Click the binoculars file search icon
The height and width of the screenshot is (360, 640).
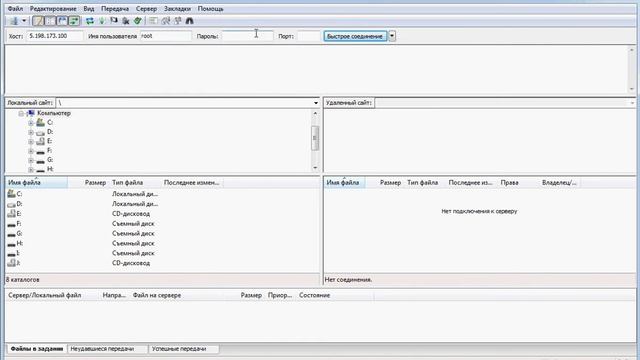(189, 21)
